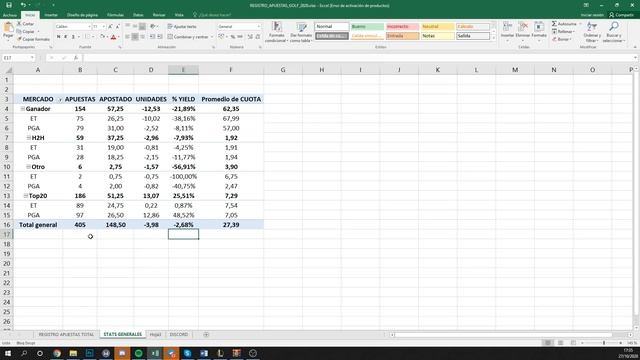Click the increase font size A icon
Screen dimensions: 640x360
[x=110, y=27]
